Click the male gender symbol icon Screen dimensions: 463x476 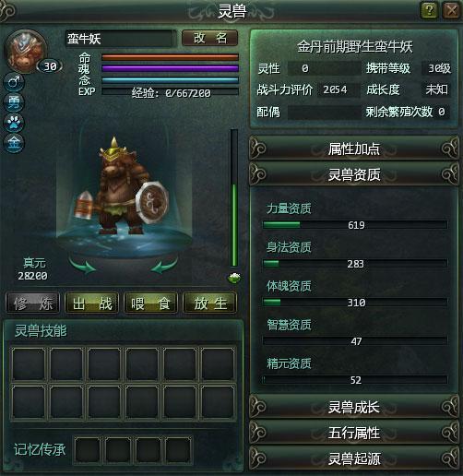pyautogui.click(x=14, y=82)
